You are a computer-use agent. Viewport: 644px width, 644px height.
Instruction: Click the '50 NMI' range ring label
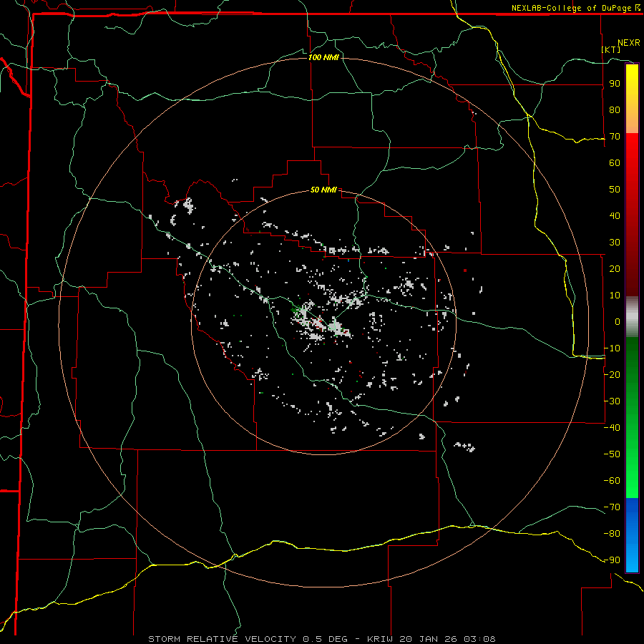323,190
